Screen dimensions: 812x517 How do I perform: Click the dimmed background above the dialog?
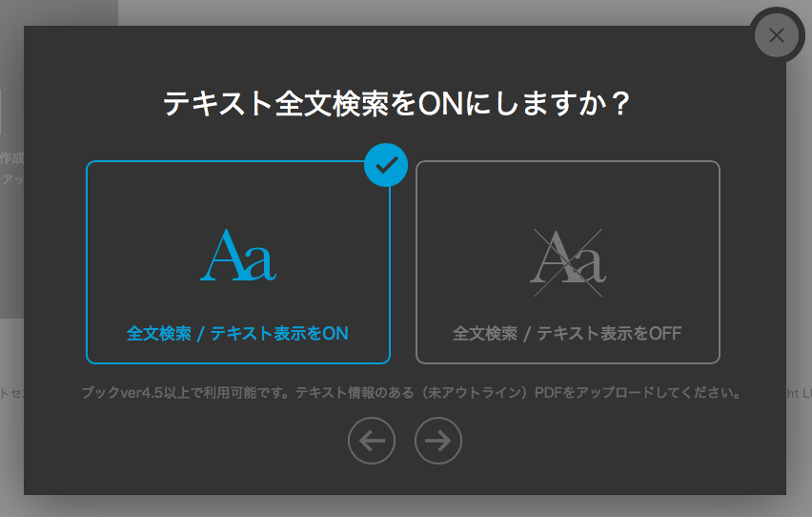[415, 11]
